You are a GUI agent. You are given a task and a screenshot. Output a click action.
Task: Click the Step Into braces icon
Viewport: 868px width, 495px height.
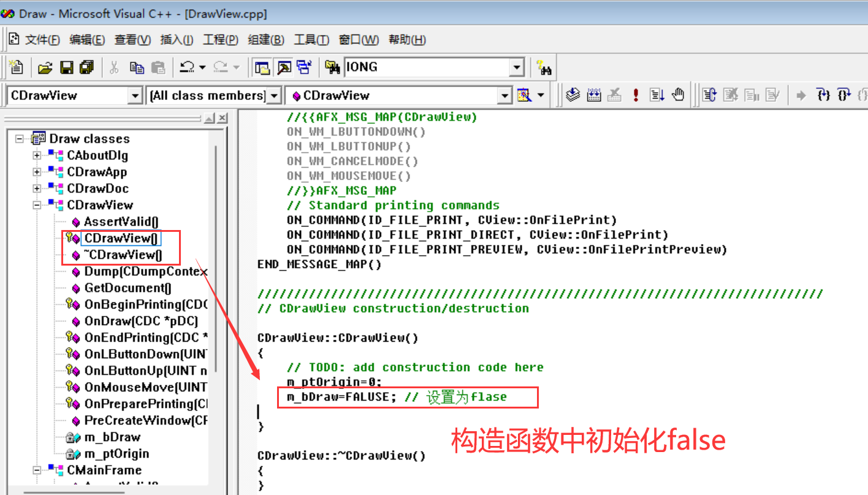(x=823, y=95)
